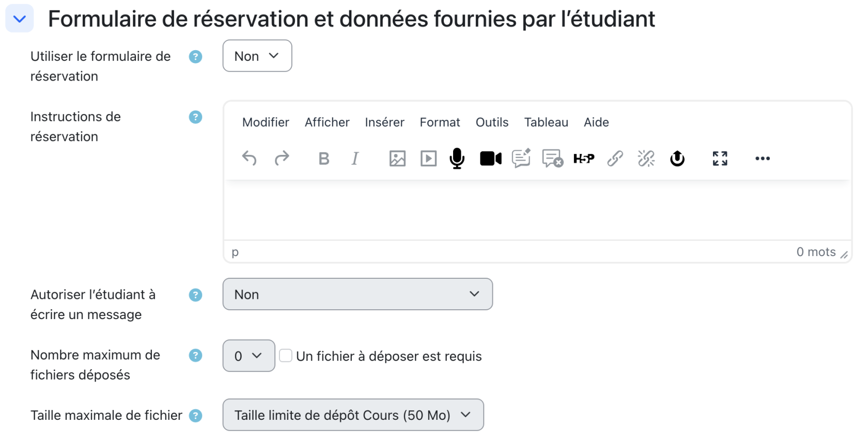Undo the last editor action
The width and height of the screenshot is (868, 442).
tap(250, 159)
